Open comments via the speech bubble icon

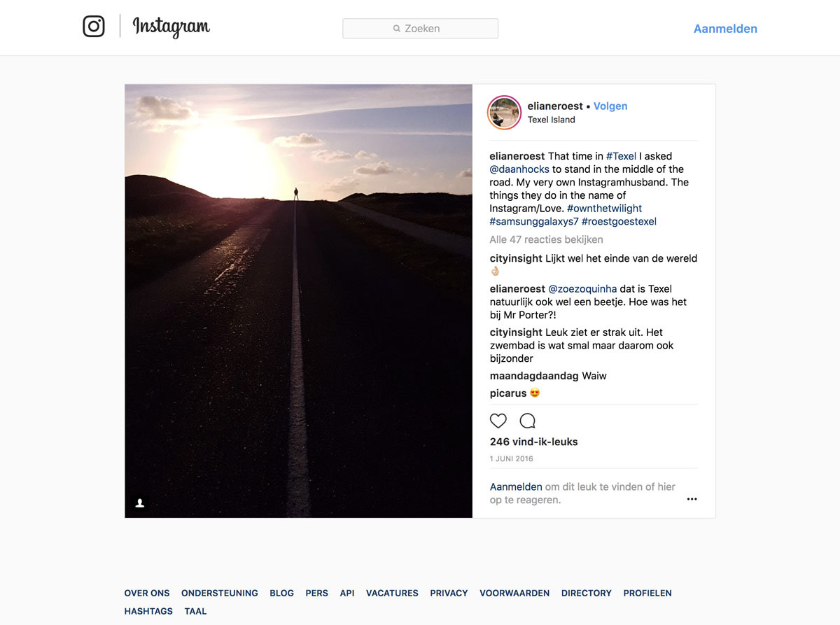(x=527, y=421)
